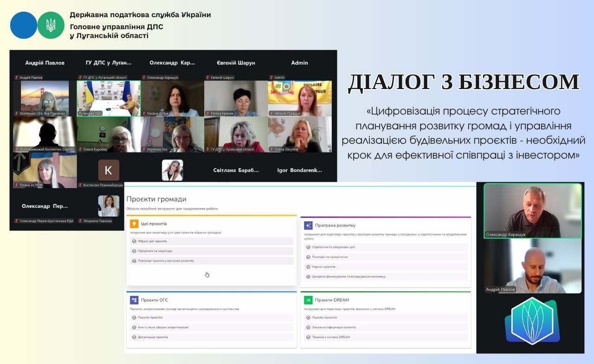Open Джерела фінансування та відповідальні виконавці

pyautogui.click(x=386, y=276)
